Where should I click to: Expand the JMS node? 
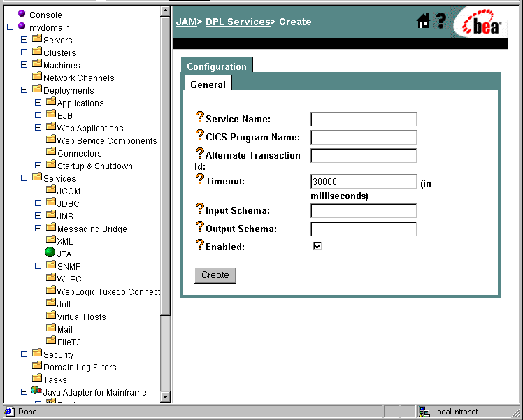[38, 216]
